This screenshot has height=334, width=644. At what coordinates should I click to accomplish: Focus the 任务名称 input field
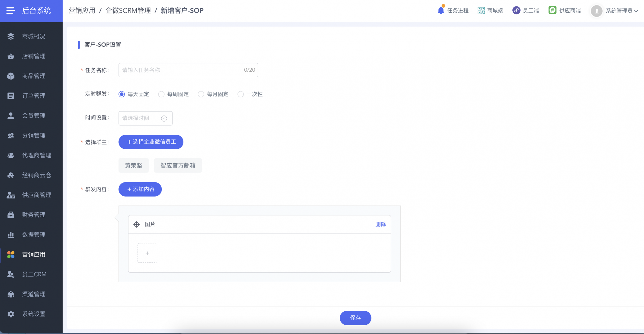[x=188, y=70]
